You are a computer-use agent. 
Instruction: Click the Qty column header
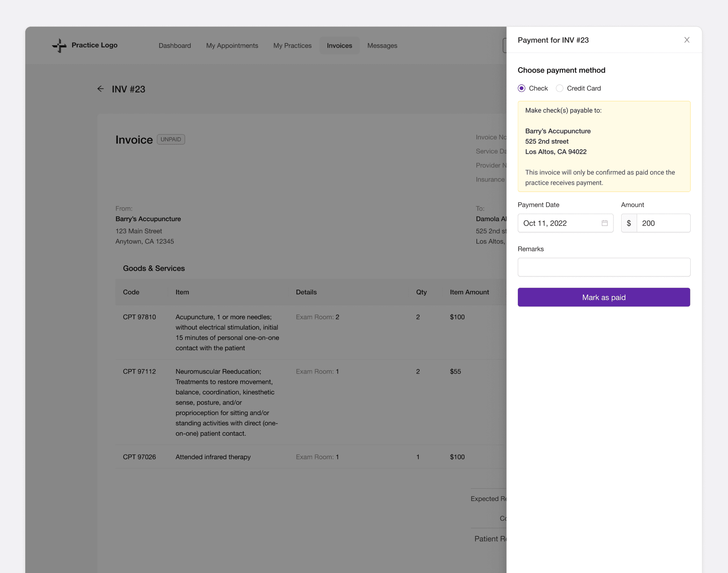tap(421, 292)
